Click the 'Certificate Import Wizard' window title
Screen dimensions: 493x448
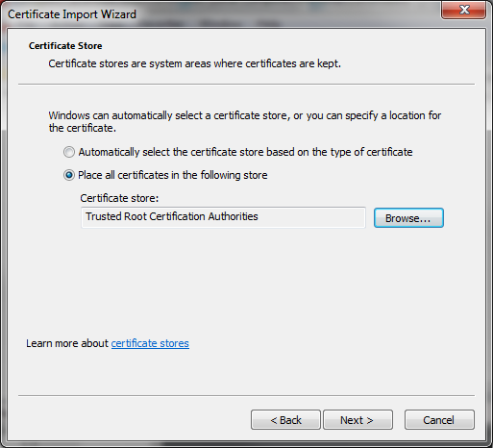72,14
